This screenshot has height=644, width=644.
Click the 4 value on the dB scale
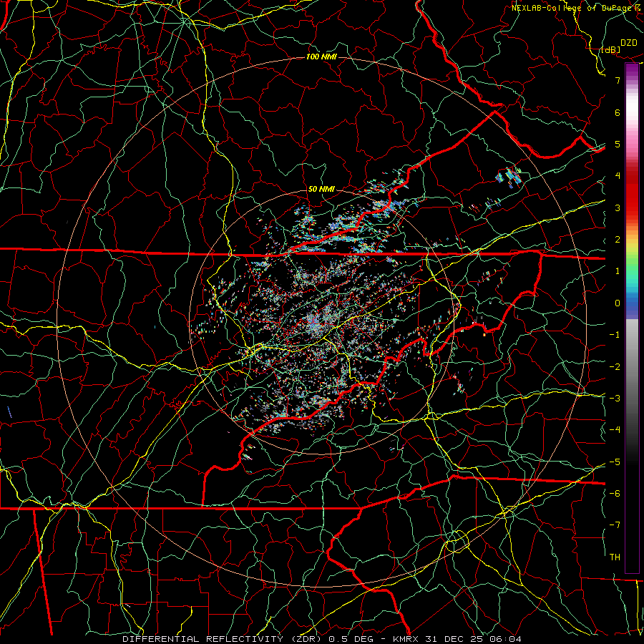coord(618,176)
